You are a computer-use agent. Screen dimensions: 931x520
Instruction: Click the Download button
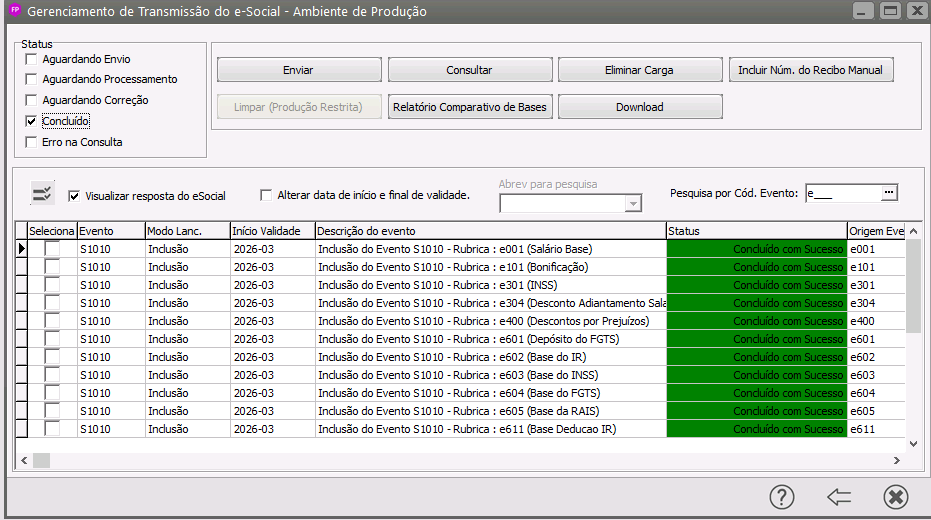pyautogui.click(x=640, y=107)
